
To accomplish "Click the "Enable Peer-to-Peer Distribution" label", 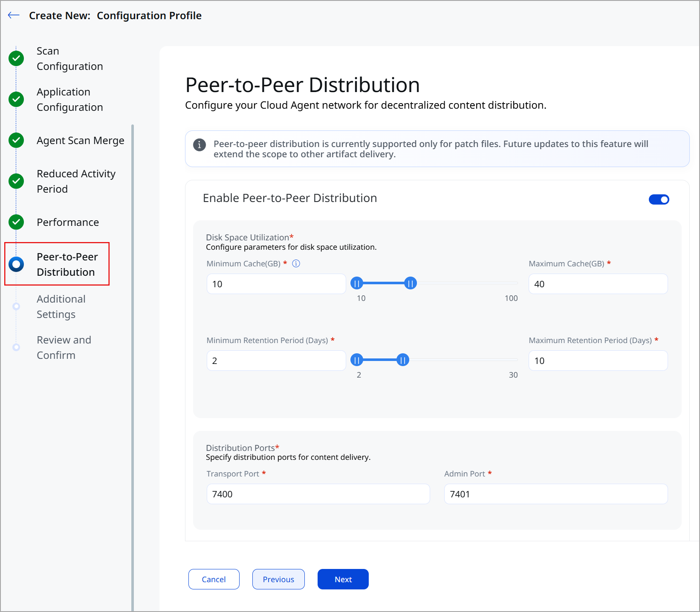I will click(x=290, y=198).
